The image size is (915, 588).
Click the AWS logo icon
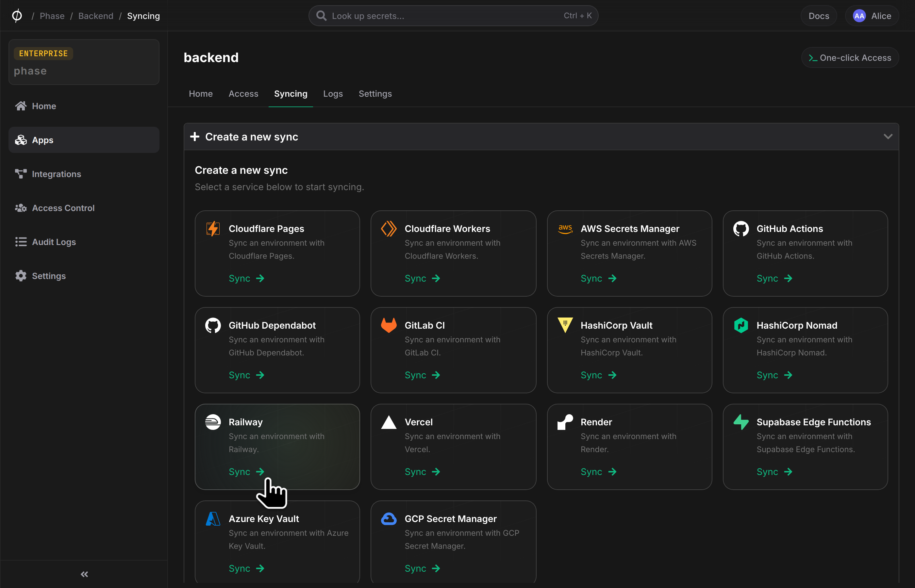coord(565,229)
